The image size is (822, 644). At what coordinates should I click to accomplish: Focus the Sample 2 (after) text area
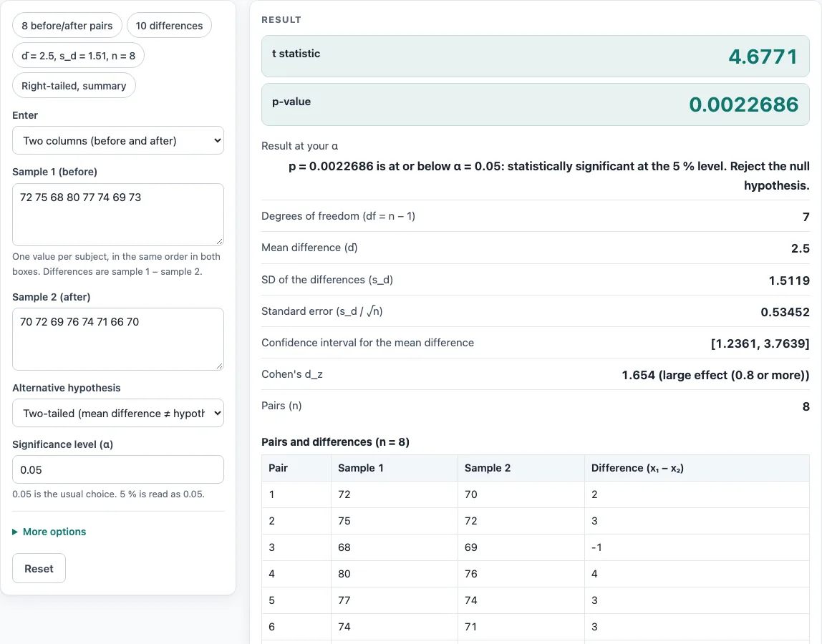[x=118, y=339]
